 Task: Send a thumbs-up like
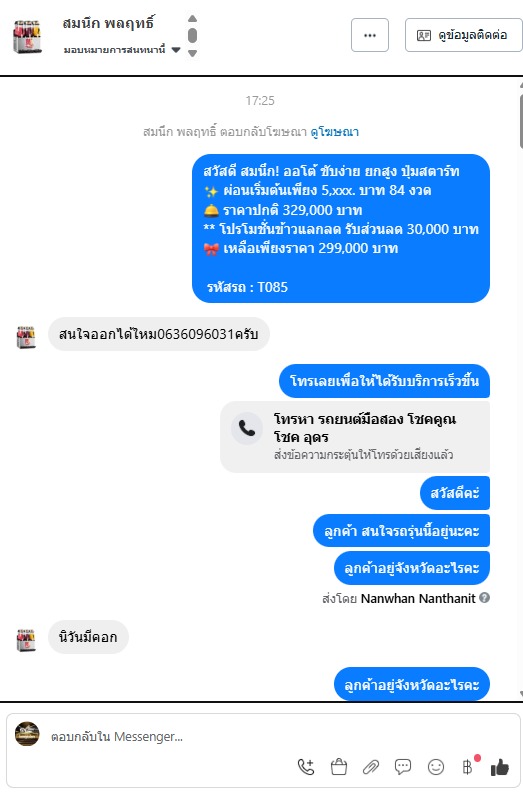click(x=500, y=767)
